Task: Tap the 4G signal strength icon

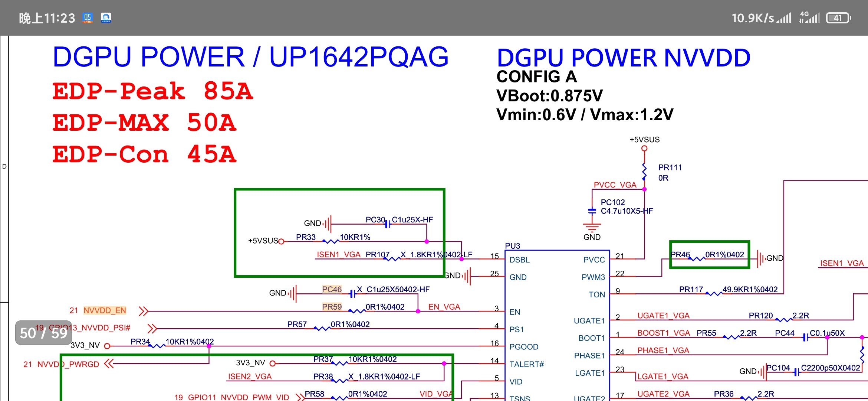Action: (x=809, y=17)
